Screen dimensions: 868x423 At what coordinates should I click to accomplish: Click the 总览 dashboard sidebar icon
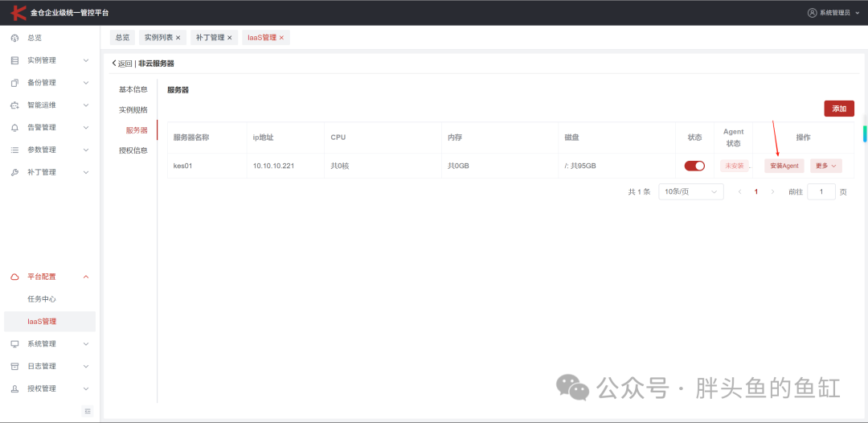(x=15, y=39)
